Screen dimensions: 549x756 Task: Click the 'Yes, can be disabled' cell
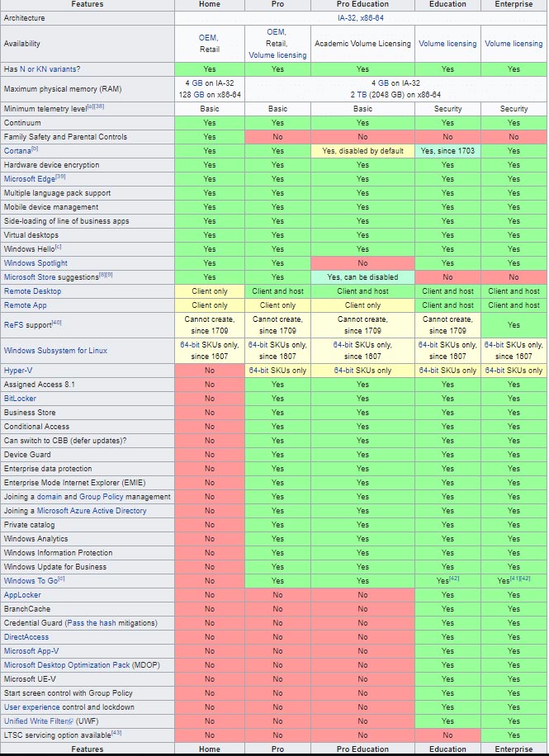tap(362, 277)
